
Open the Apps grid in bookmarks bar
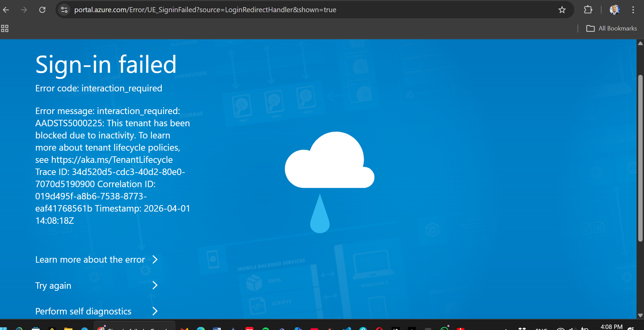5,28
